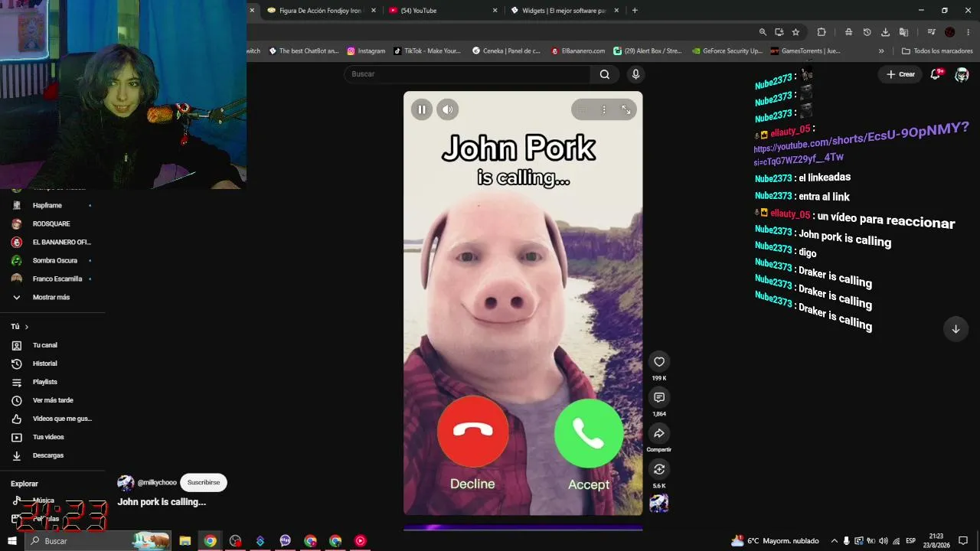980x551 pixels.
Task: Open a new browser tab with plus
Action: click(635, 11)
